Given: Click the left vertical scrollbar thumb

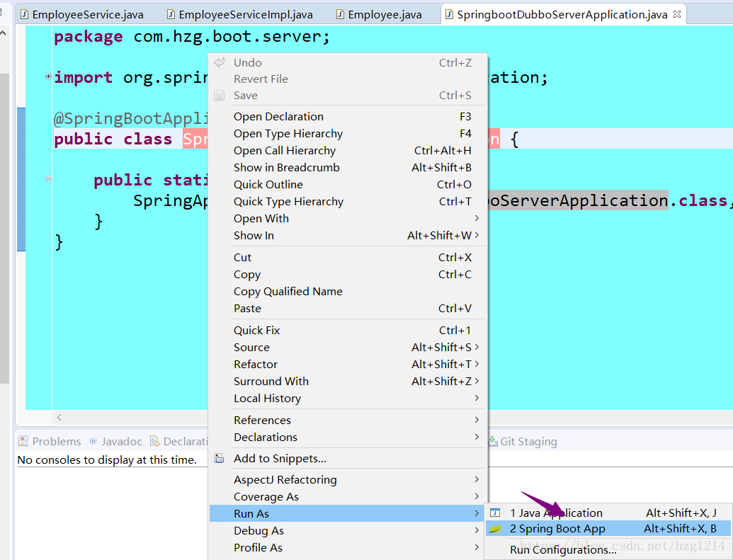Looking at the screenshot, I should coord(4,228).
